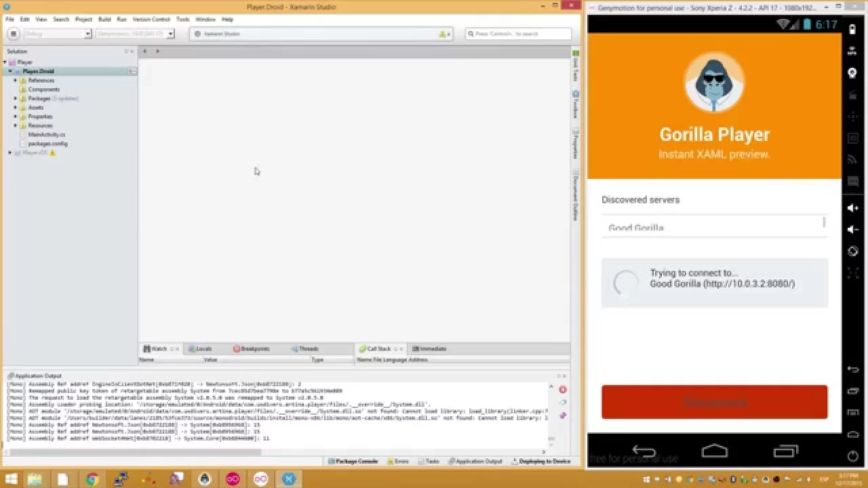Viewport: 868px width, 488px height.
Task: Open the Build menu
Action: 104,20
